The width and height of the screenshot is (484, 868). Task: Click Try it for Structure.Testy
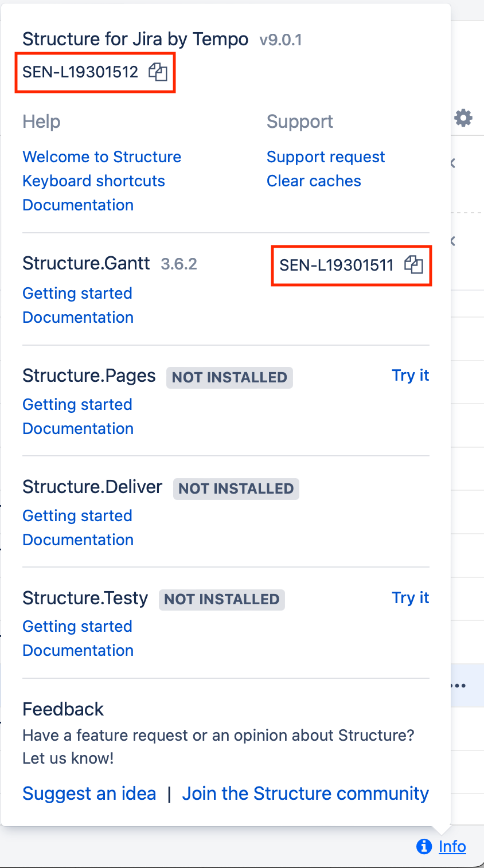(x=411, y=598)
